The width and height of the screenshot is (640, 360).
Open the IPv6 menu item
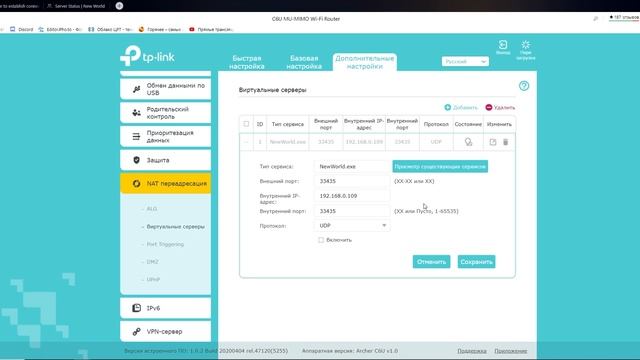click(x=165, y=308)
